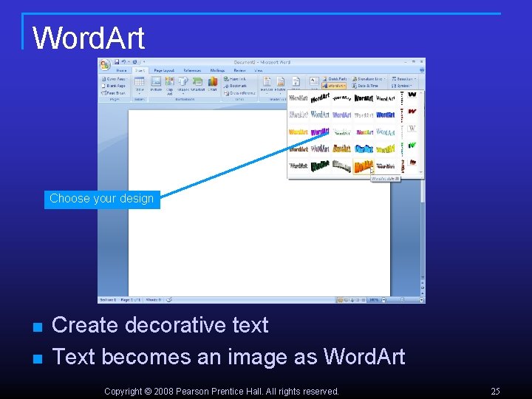This screenshot has width=532, height=399.
Task: Click the Date & Time button
Action: (x=365, y=86)
